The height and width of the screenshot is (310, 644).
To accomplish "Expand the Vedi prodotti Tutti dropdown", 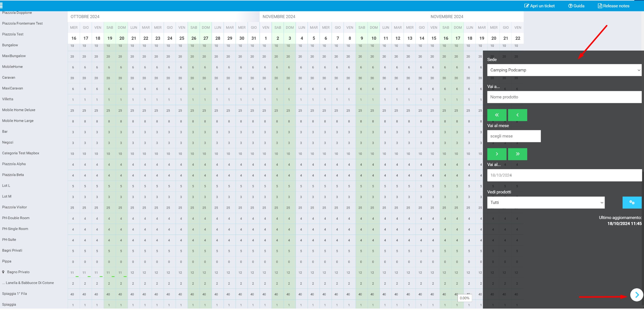I will (x=545, y=202).
